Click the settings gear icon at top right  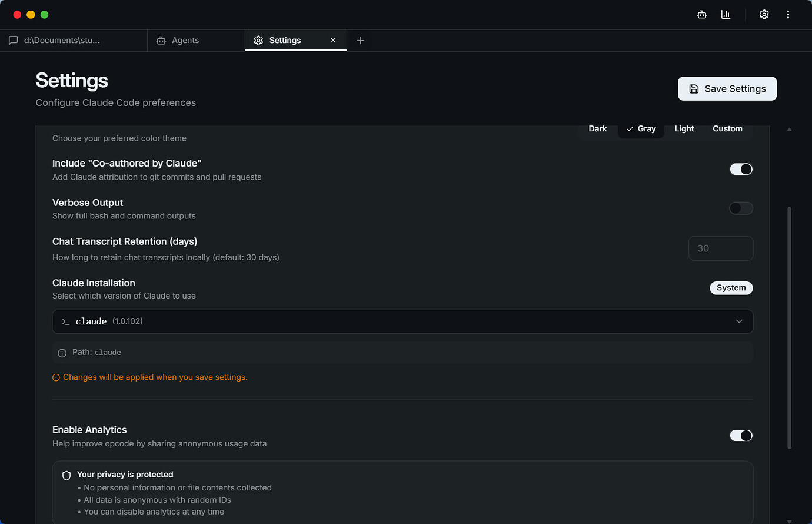[x=764, y=15]
